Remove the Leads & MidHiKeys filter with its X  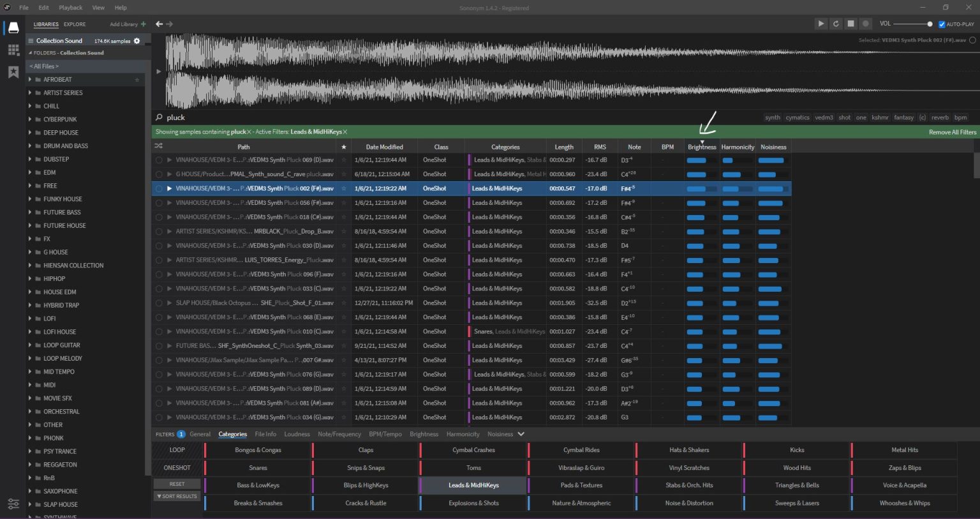(x=345, y=132)
